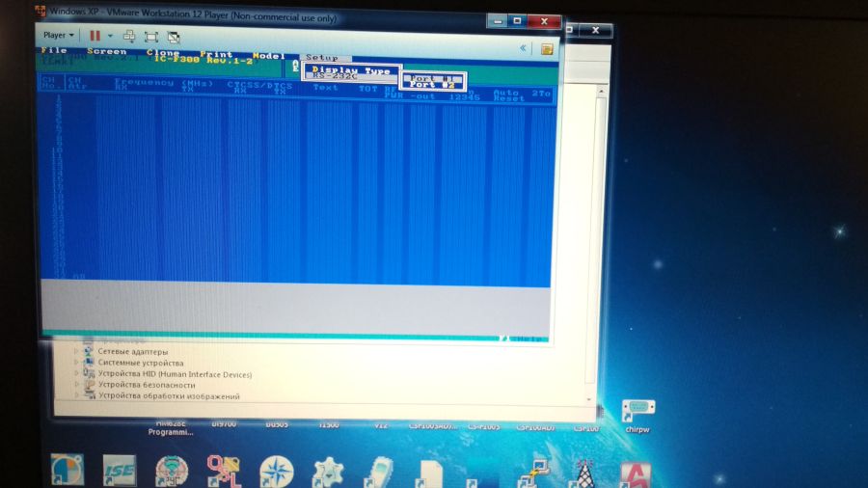Open the VMware notes panel icon
Viewport: 868px width, 488px height.
click(x=547, y=47)
